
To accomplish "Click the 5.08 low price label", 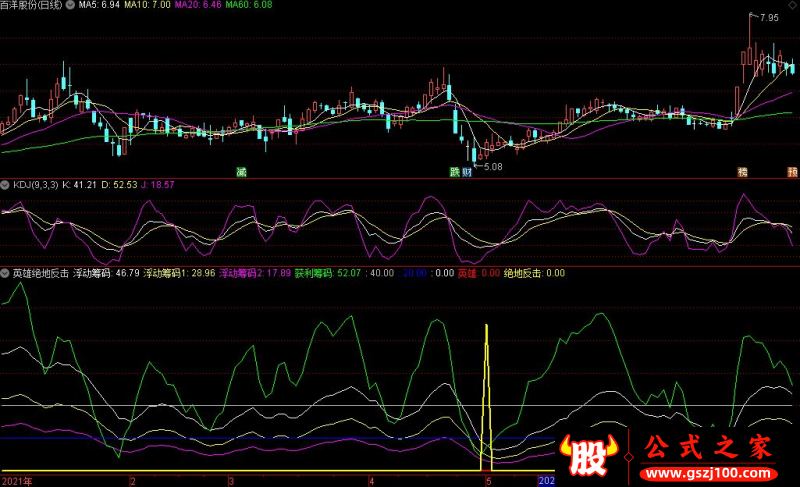I will tap(493, 167).
